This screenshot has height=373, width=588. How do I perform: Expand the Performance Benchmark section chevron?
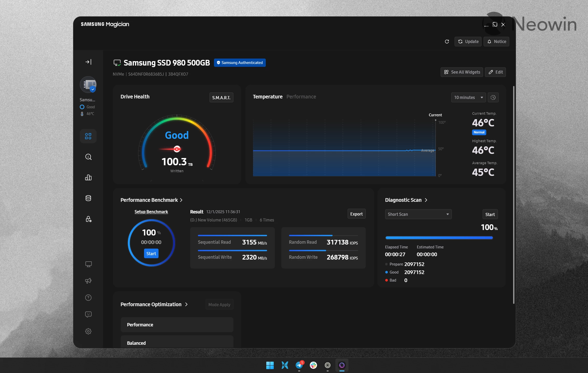(x=181, y=200)
